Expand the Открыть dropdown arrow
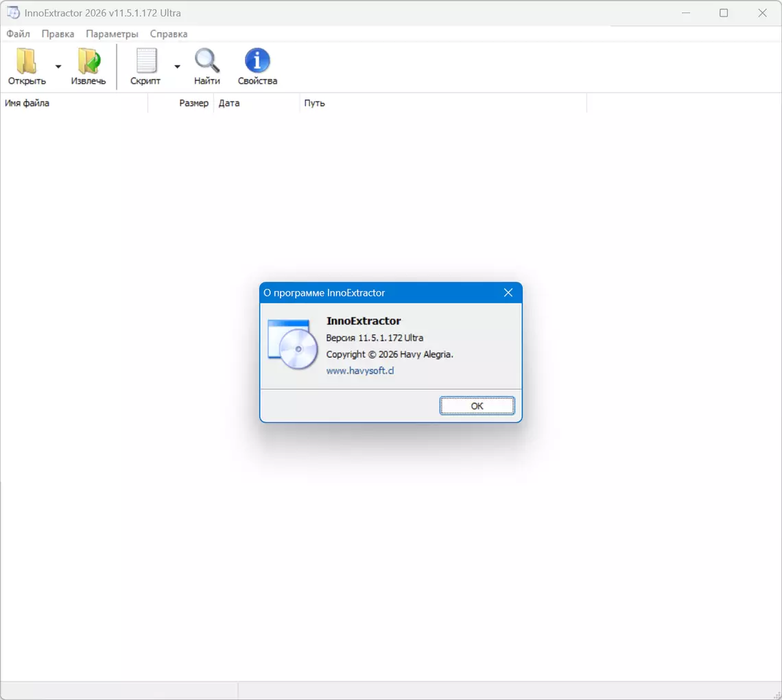Screen dimensions: 782x700 click(x=58, y=67)
